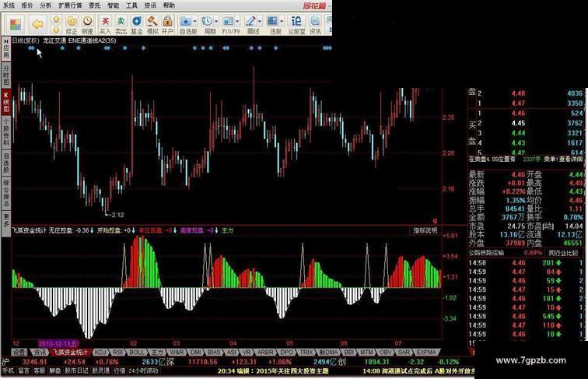588x379 pixels.
Task: Go back with the yellow left arrow
Action: 37,25
